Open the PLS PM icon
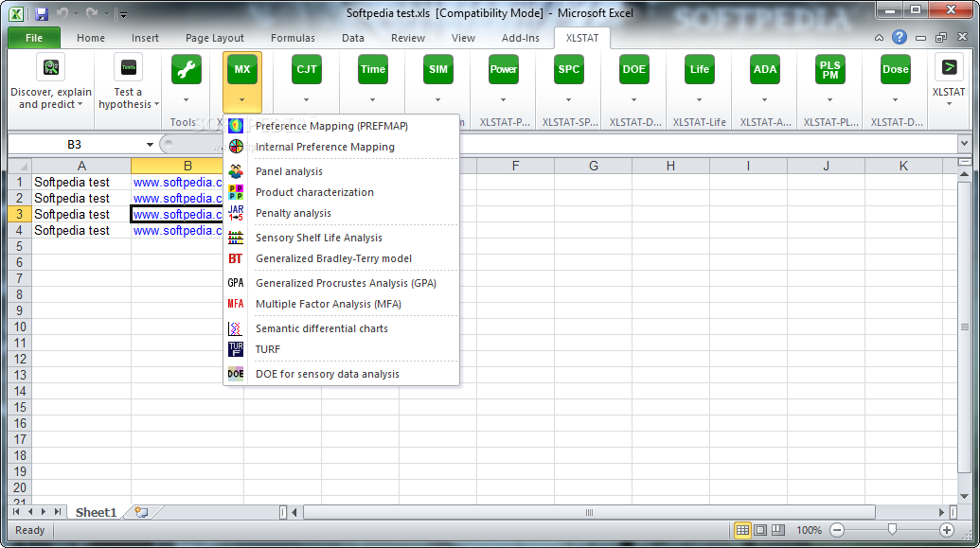 [x=830, y=69]
